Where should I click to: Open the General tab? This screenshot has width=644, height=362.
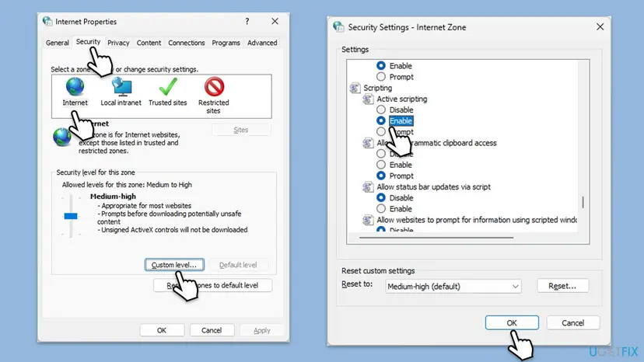[58, 43]
